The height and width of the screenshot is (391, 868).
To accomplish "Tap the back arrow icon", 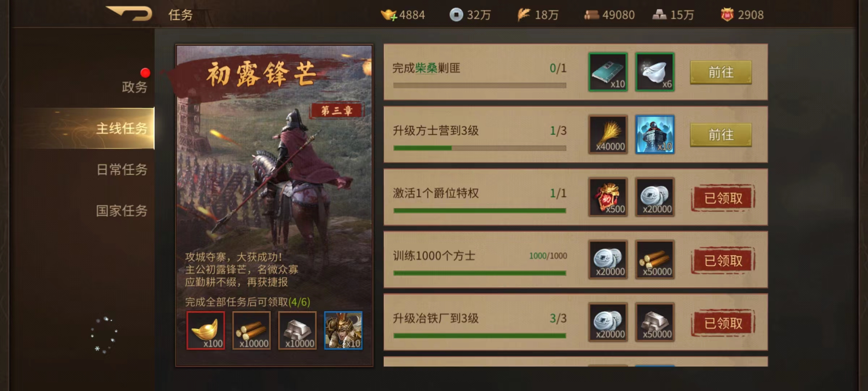I will coord(129,14).
